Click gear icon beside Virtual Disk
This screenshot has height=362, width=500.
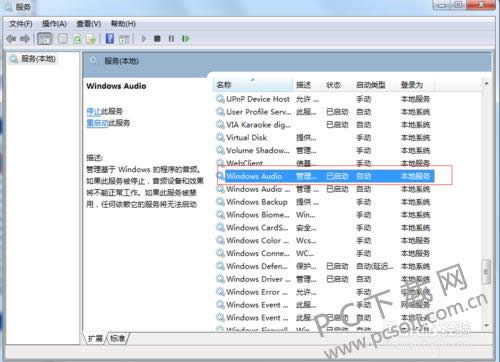coord(220,138)
